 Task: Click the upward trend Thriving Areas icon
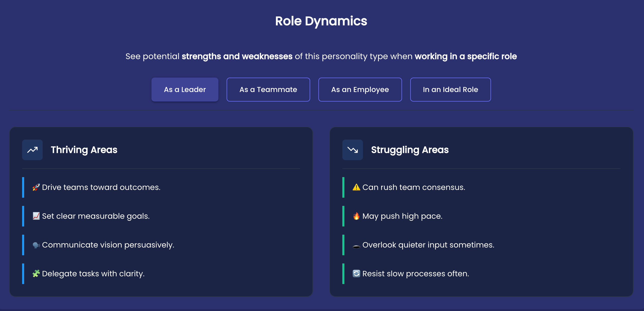(32, 150)
